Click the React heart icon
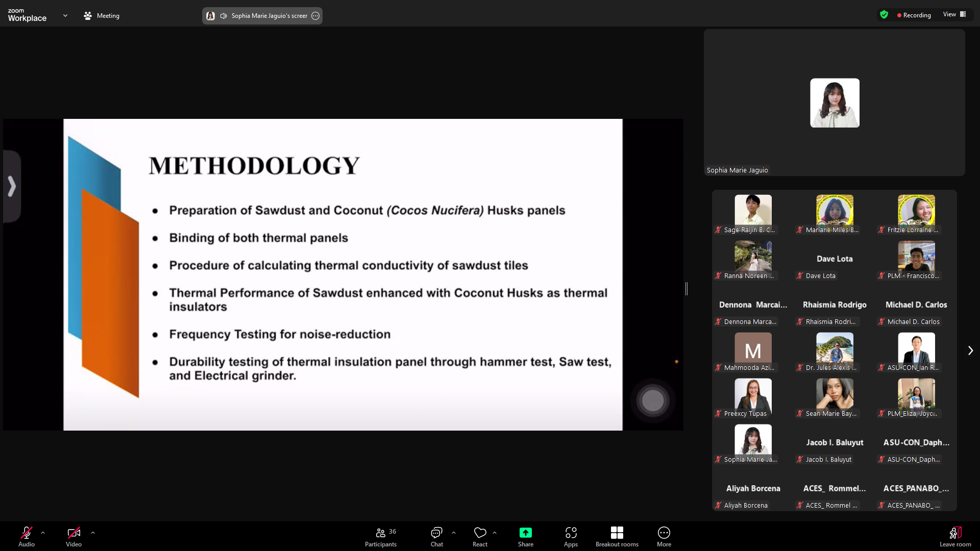 click(480, 533)
